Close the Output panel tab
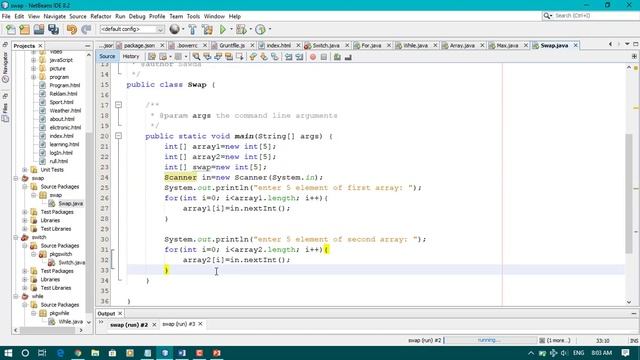640x360 pixels. click(x=120, y=313)
